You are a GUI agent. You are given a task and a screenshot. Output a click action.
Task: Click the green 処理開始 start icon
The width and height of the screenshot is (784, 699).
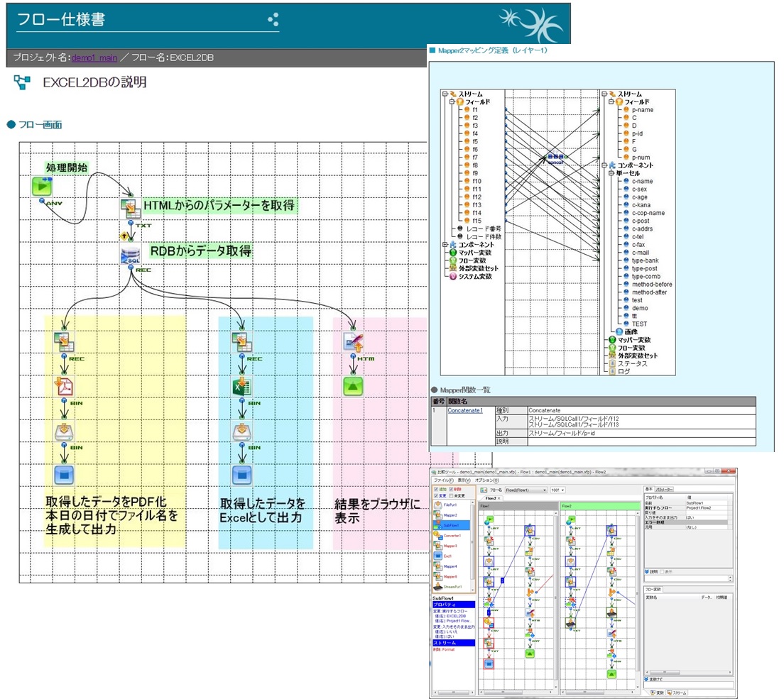tap(43, 187)
